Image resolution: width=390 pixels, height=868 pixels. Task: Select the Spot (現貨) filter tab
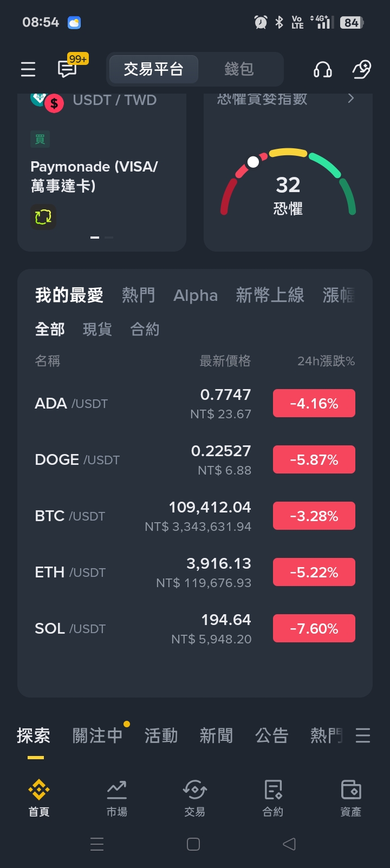click(x=97, y=329)
